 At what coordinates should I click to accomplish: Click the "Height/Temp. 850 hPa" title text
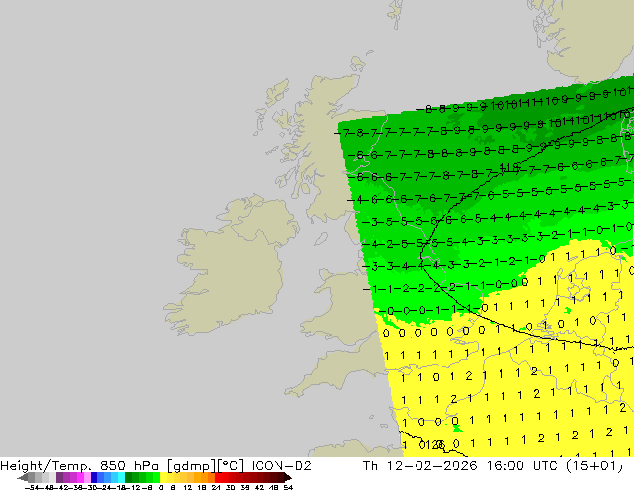80,466
